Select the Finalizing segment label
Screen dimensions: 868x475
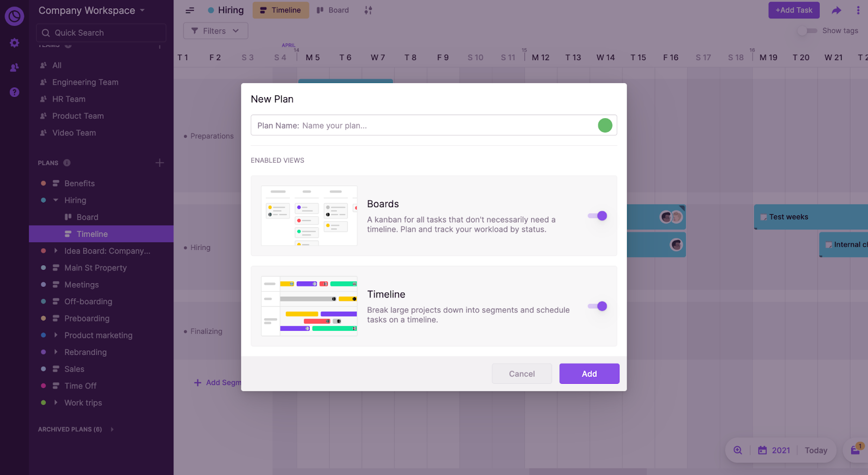coord(206,331)
